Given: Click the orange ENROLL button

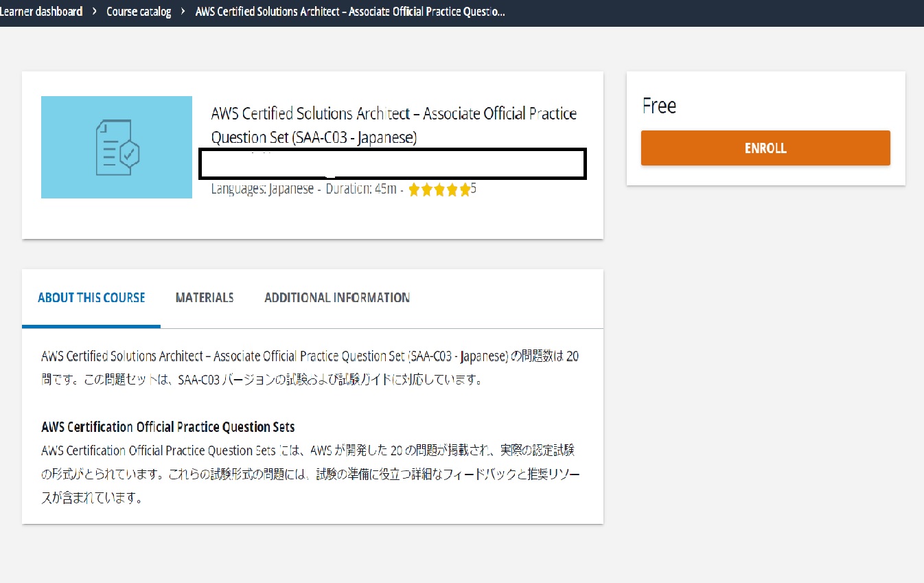Looking at the screenshot, I should point(765,148).
